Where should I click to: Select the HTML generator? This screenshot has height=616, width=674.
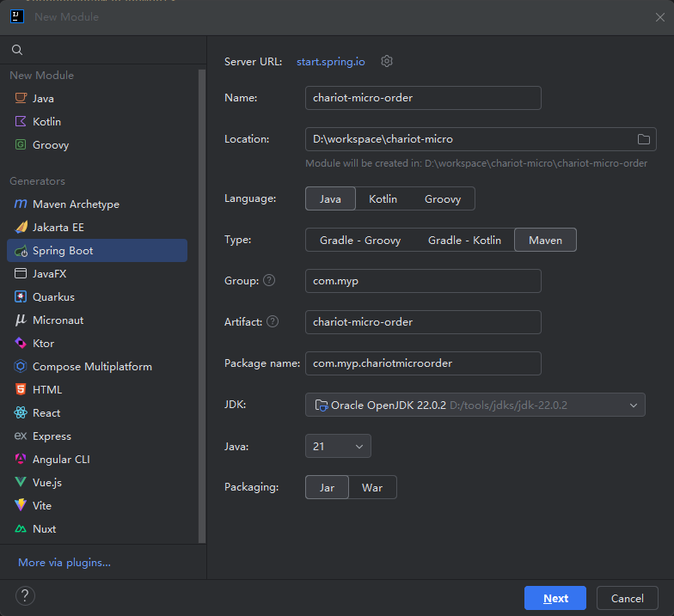pos(97,390)
